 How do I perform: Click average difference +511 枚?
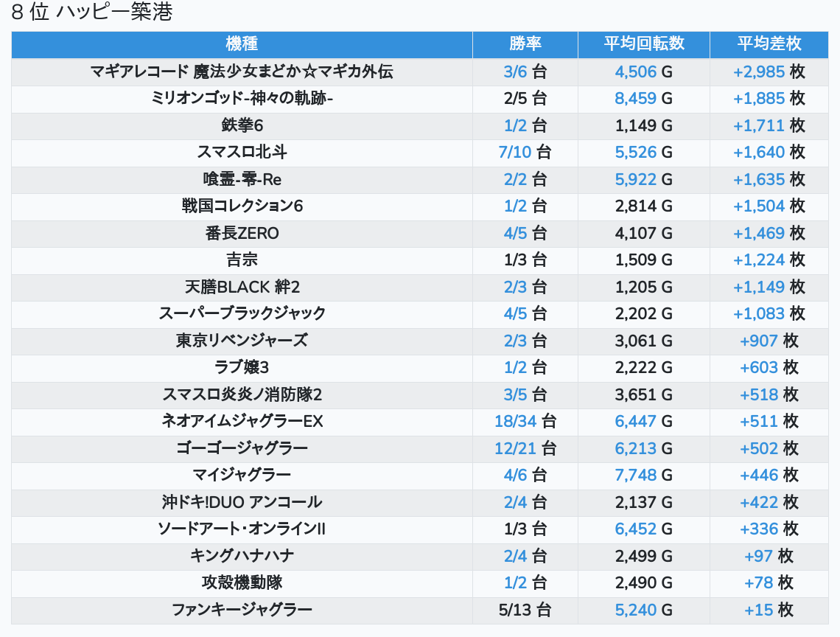(769, 422)
